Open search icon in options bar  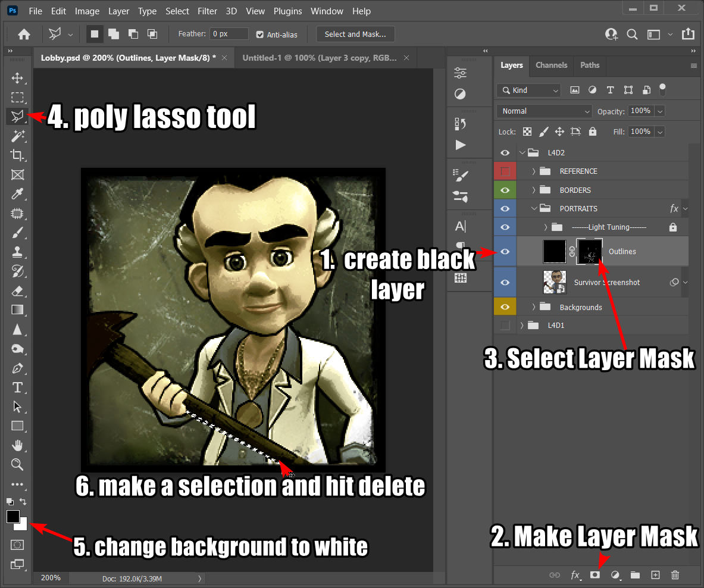tap(632, 34)
